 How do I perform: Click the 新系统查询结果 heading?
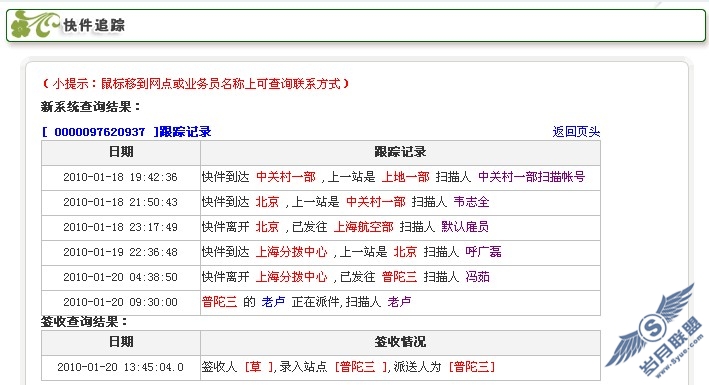click(90, 107)
